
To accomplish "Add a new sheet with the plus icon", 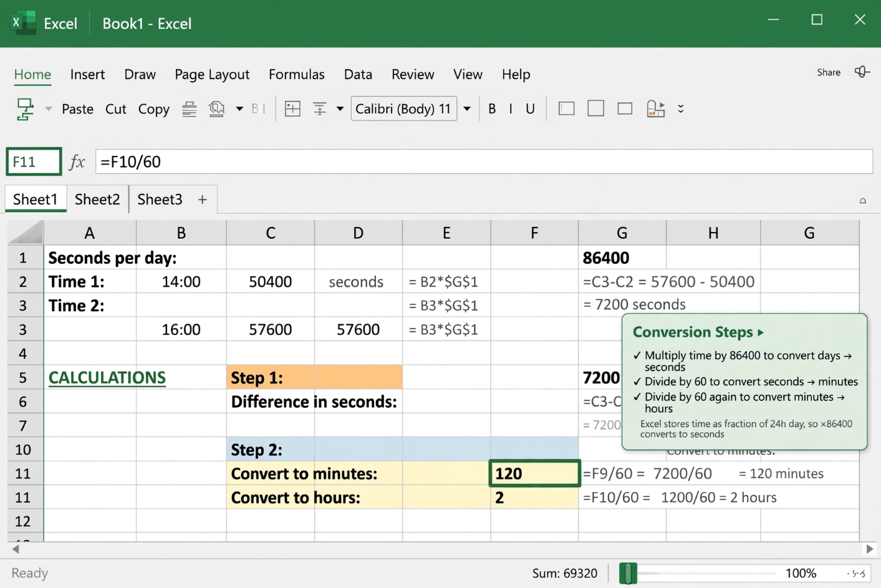I will pyautogui.click(x=202, y=200).
